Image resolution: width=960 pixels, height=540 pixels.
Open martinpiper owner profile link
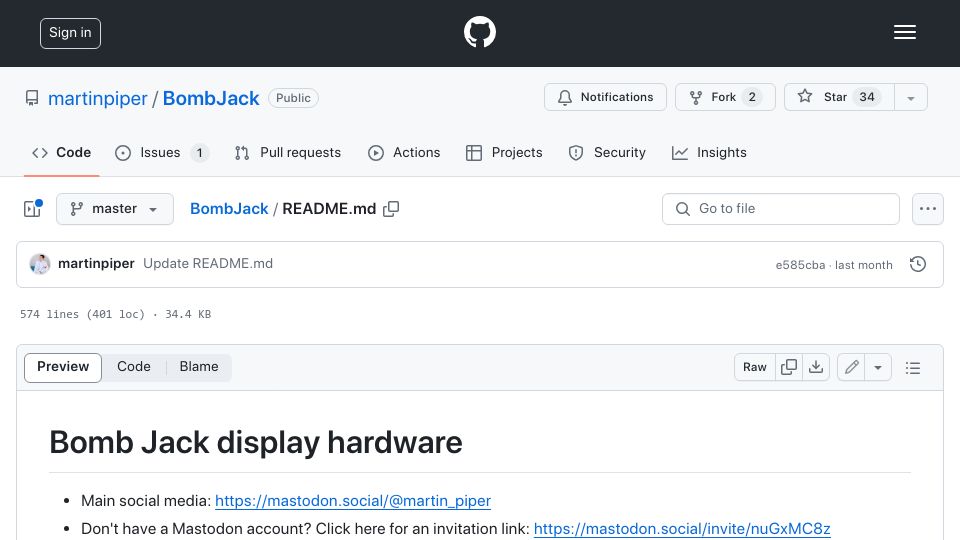[x=97, y=98]
